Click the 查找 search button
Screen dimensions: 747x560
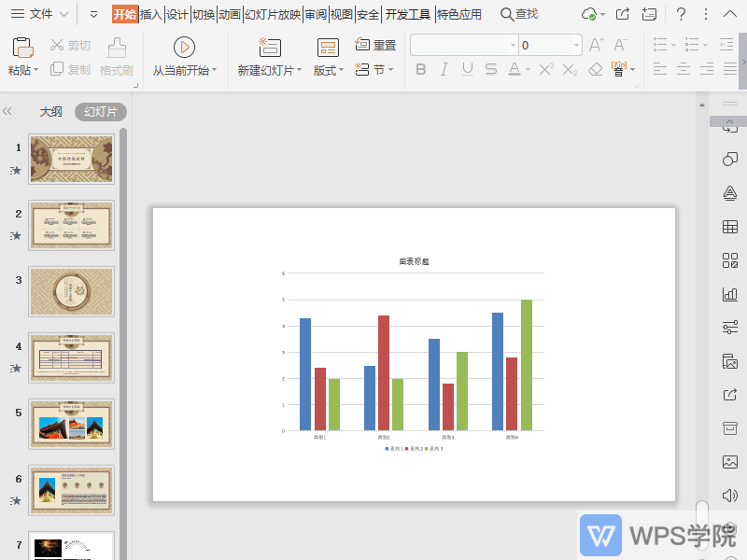coord(519,14)
